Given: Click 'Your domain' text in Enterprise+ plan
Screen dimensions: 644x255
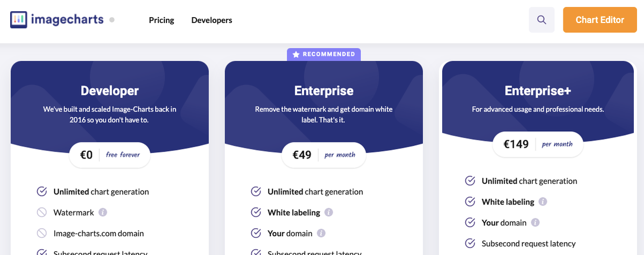Looking at the screenshot, I should 504,223.
